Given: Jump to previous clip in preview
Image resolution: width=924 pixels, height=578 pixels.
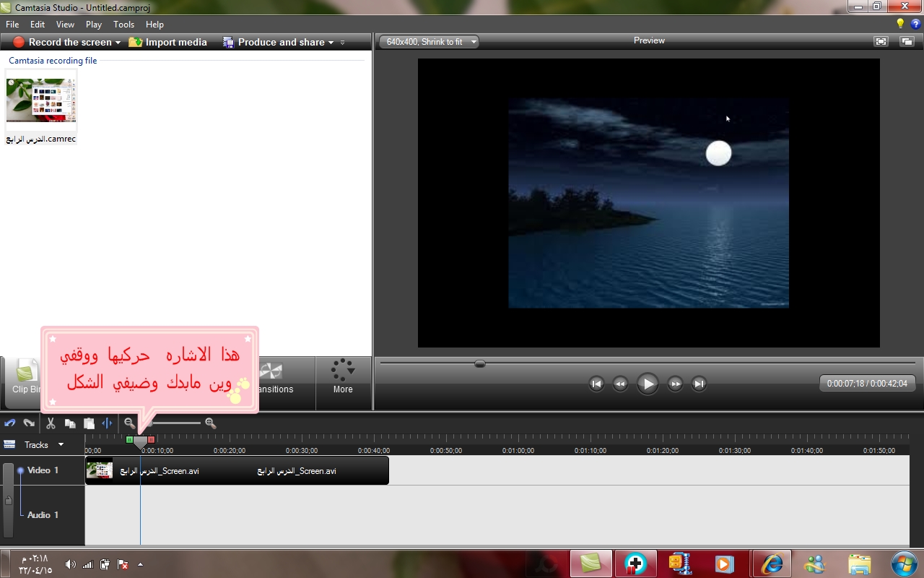Looking at the screenshot, I should (596, 384).
